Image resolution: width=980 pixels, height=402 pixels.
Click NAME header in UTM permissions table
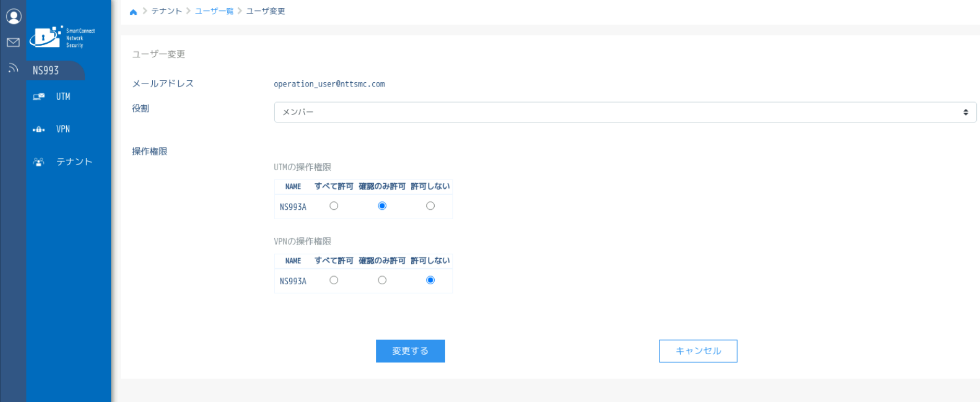293,186
